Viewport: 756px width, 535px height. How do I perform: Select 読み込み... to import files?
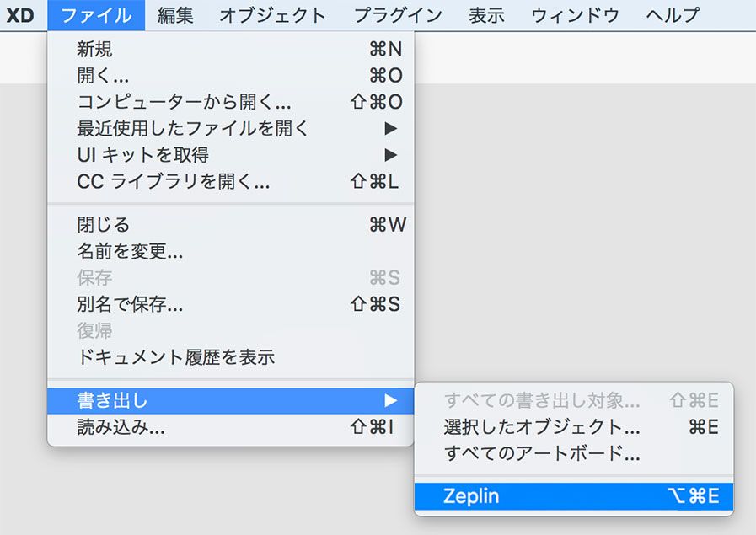click(118, 428)
